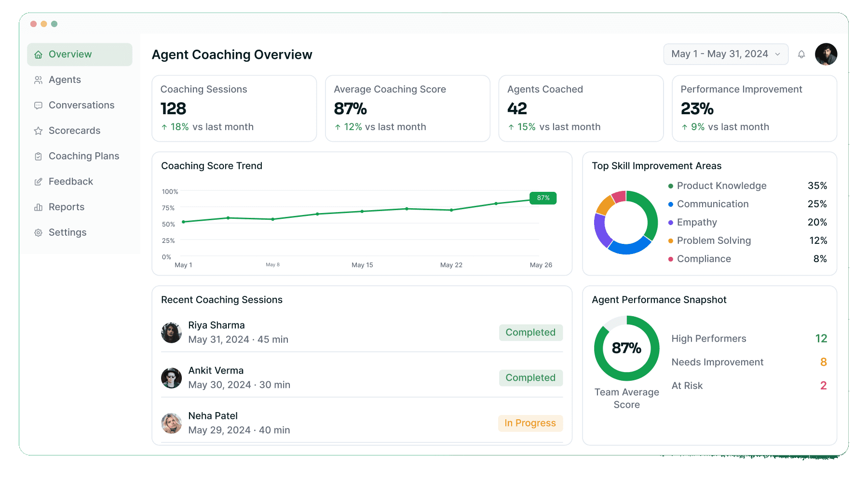Click the Average Coaching Score card
Viewport: 868px width, 481px height.
(x=408, y=108)
